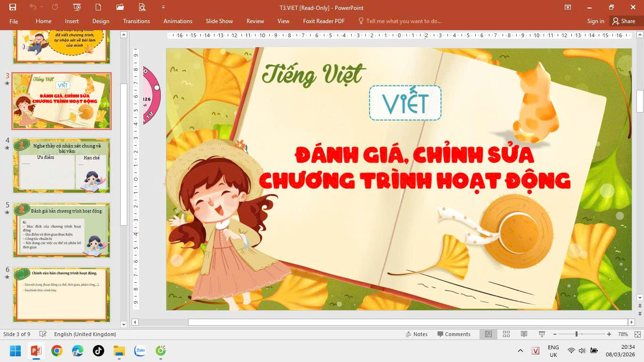The height and width of the screenshot is (362, 644).
Task: Open Ribbon Display Options menu
Action: coord(568,7)
